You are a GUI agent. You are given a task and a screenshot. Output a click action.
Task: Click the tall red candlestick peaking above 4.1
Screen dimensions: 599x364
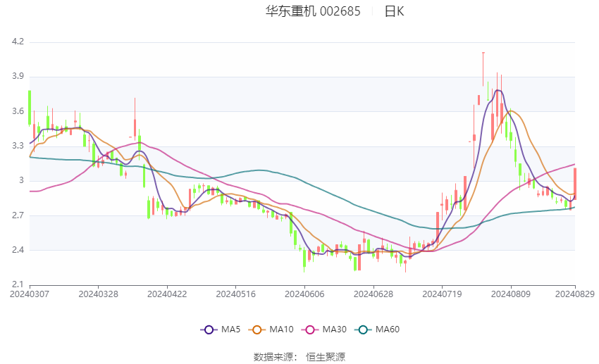[483, 69]
